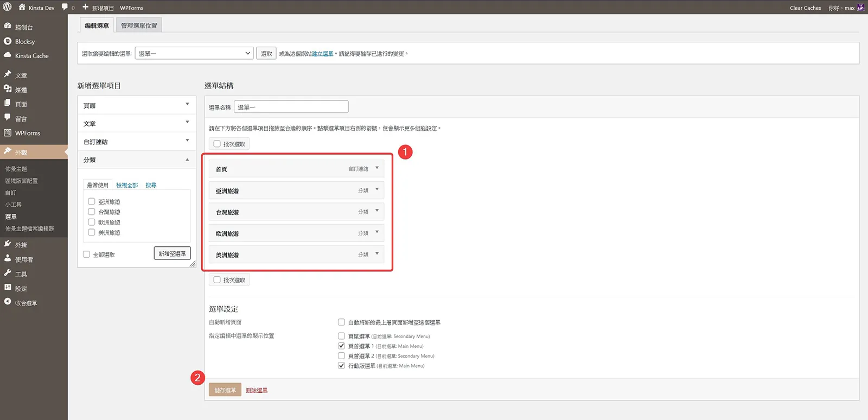868x420 pixels.
Task: Click the 新增至選單 button
Action: [x=172, y=253]
